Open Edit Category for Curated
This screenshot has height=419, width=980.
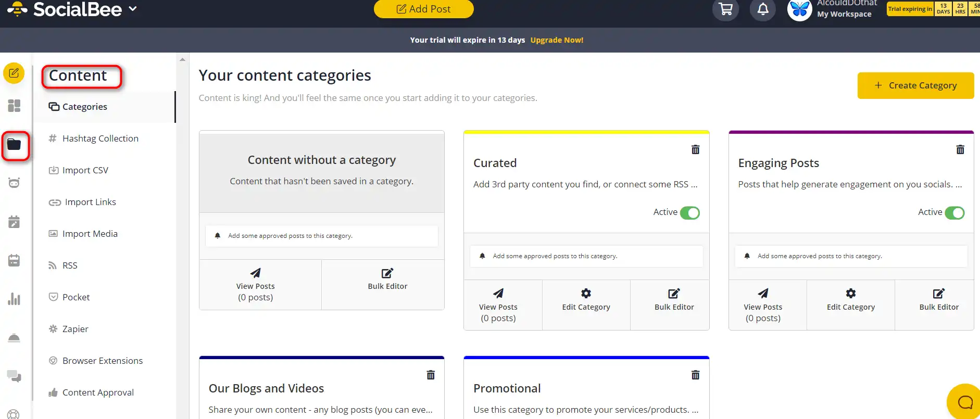[x=586, y=305]
